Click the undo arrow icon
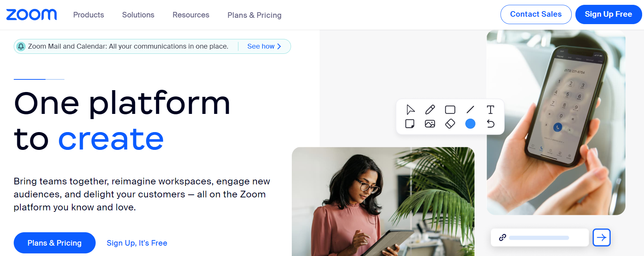The height and width of the screenshot is (256, 644). (491, 124)
